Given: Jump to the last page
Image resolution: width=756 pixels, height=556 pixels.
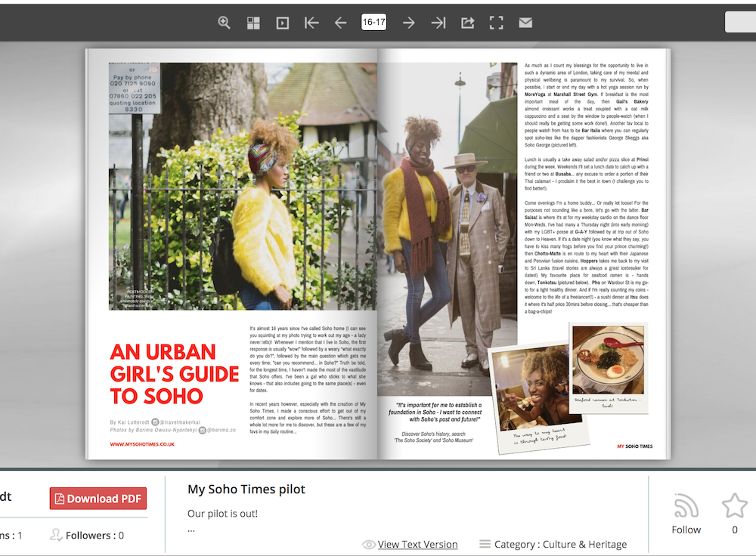Looking at the screenshot, I should 438,23.
